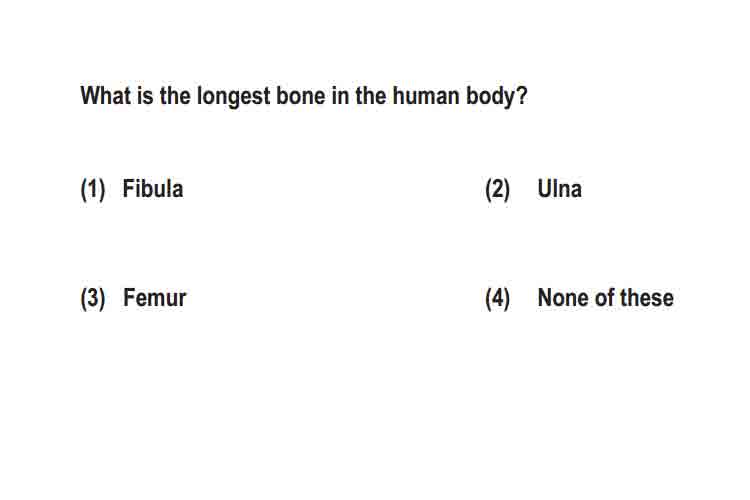Click the (2) option number marker

click(x=497, y=189)
